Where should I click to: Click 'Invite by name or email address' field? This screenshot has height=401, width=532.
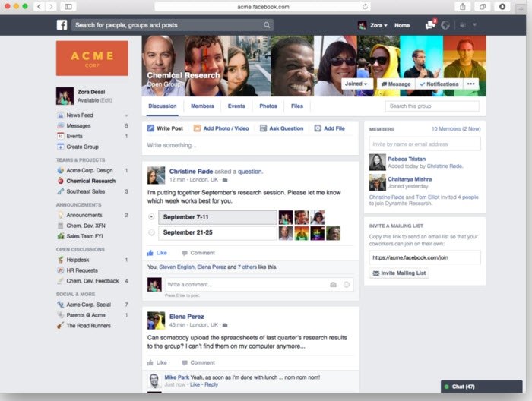(425, 144)
